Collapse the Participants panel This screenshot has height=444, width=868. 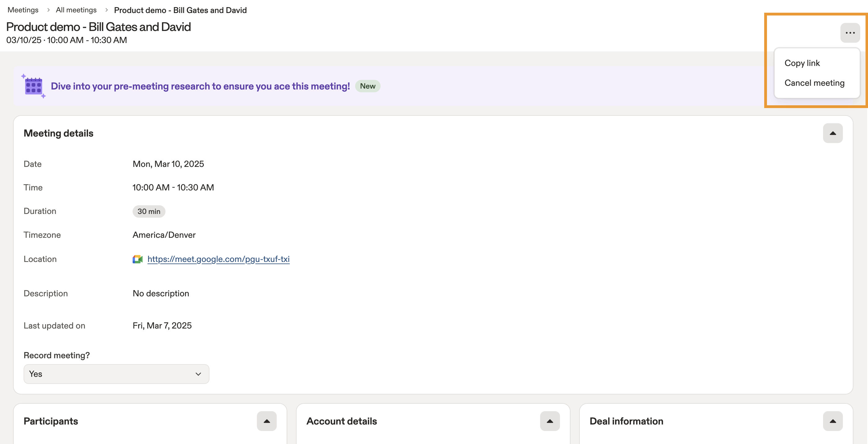coord(267,421)
